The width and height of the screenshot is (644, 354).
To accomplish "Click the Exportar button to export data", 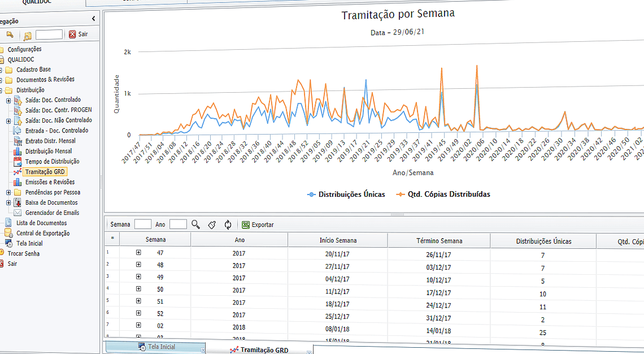I will click(258, 224).
